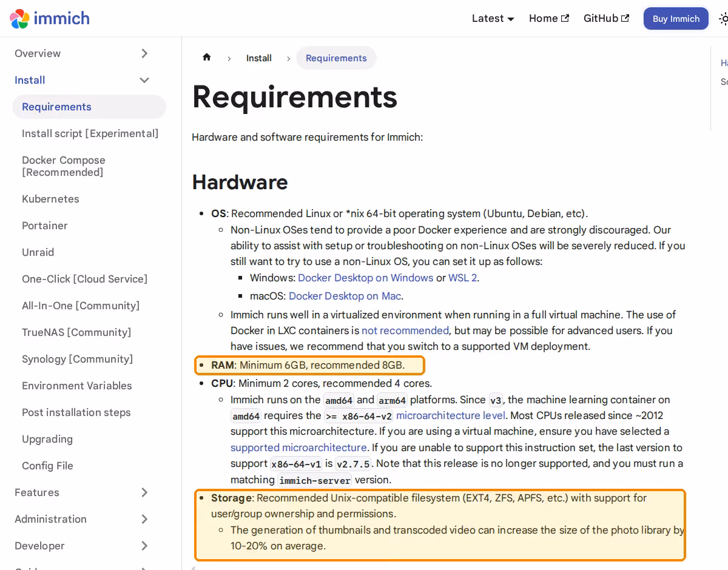Click the Hardware section heading

240,182
